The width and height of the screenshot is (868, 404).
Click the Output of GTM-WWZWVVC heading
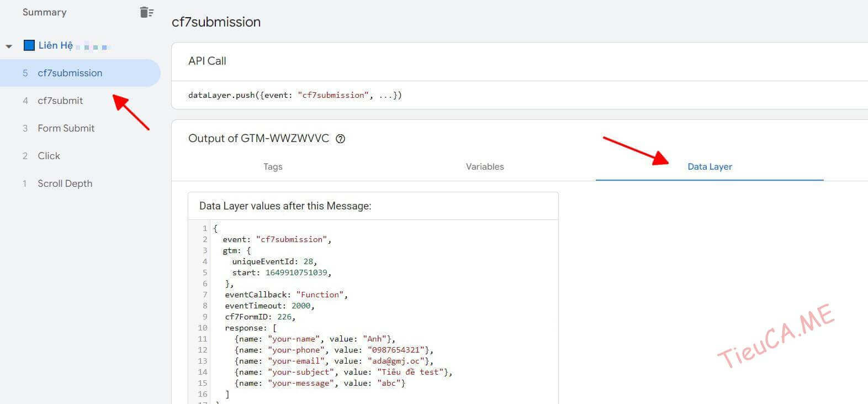(x=258, y=138)
